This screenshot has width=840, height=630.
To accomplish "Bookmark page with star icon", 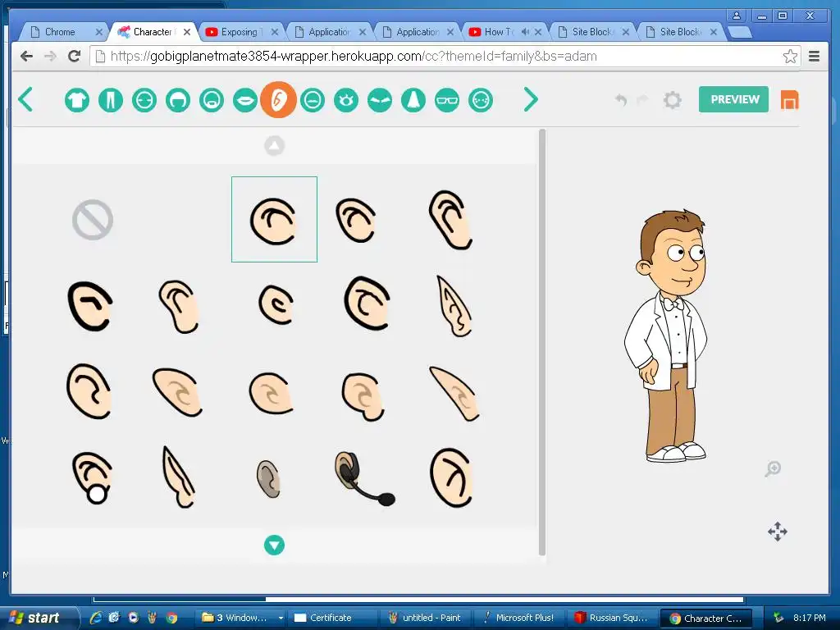I will (x=790, y=57).
